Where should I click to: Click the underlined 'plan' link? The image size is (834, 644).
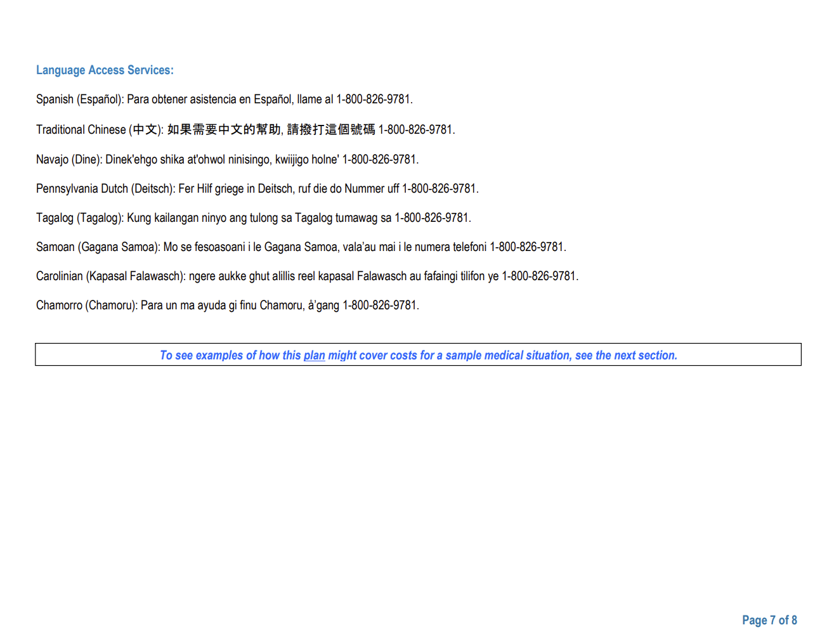314,356
